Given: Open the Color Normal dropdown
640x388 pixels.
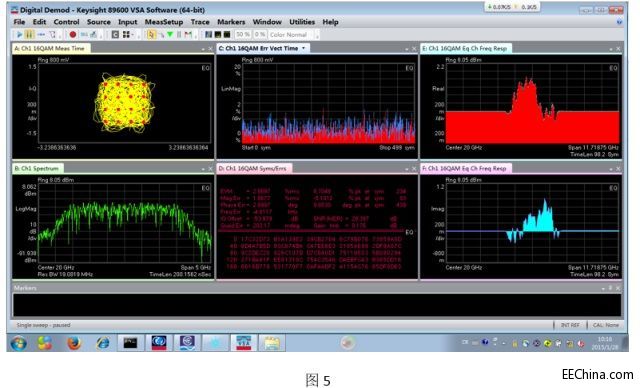Looking at the screenshot, I should pos(292,35).
